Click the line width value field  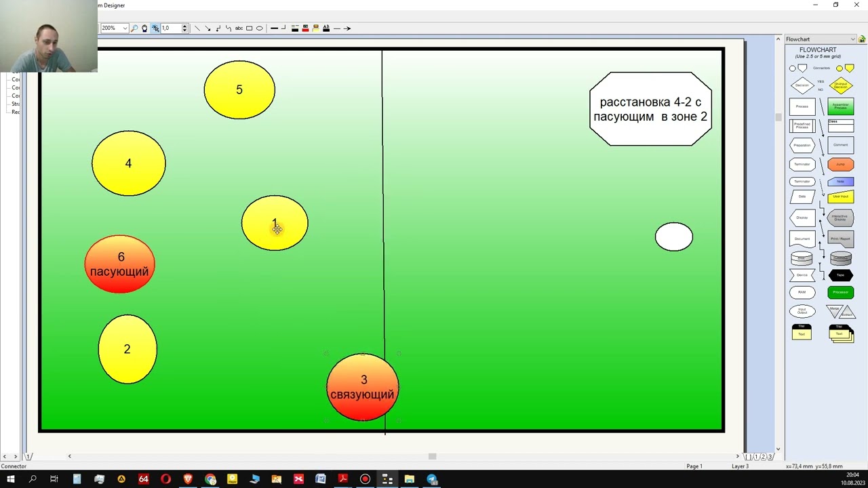point(170,28)
